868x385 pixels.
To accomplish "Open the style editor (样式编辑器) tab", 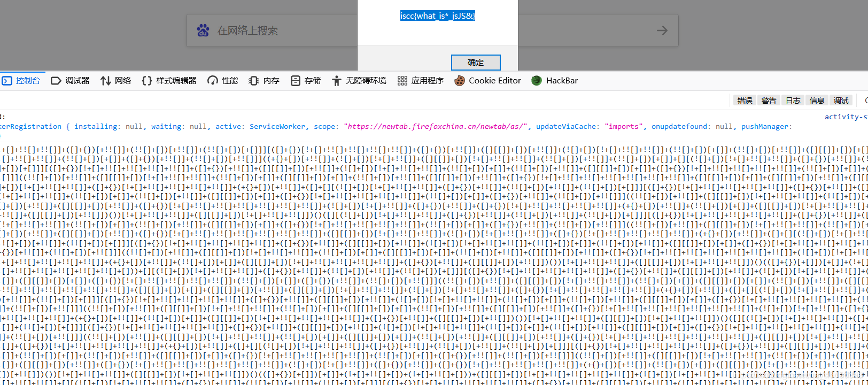I will tap(169, 81).
